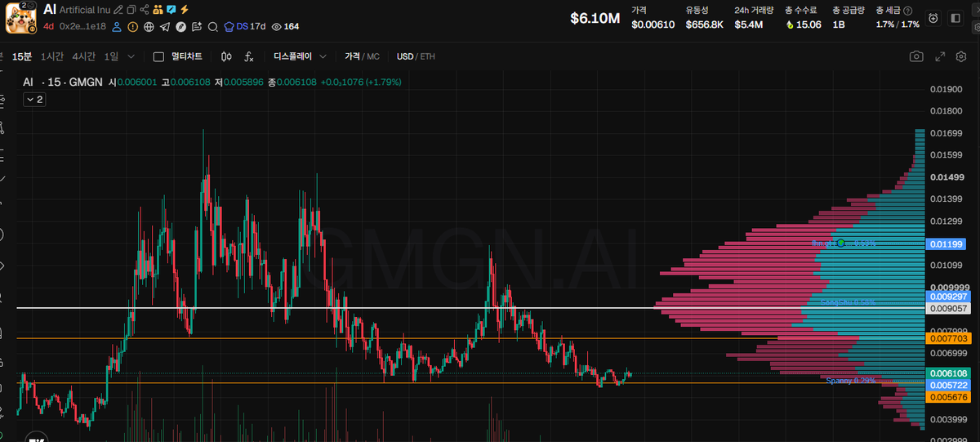This screenshot has height=442, width=980.
Task: Expand the indicator legend showing 2
Action: (x=34, y=100)
